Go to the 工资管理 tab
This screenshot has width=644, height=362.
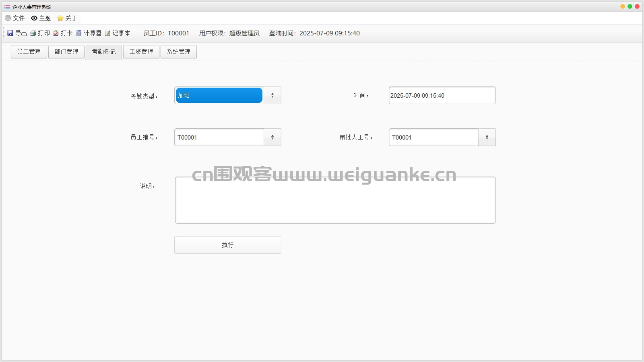[x=141, y=51]
